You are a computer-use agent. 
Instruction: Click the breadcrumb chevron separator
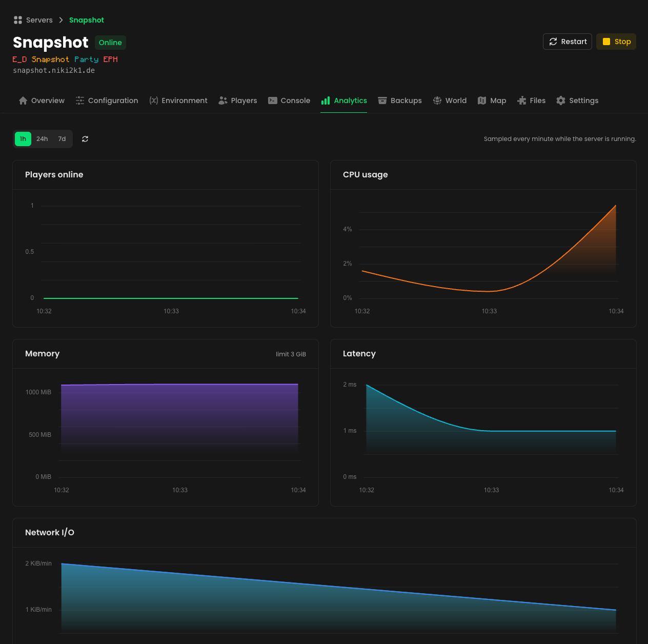tap(61, 20)
